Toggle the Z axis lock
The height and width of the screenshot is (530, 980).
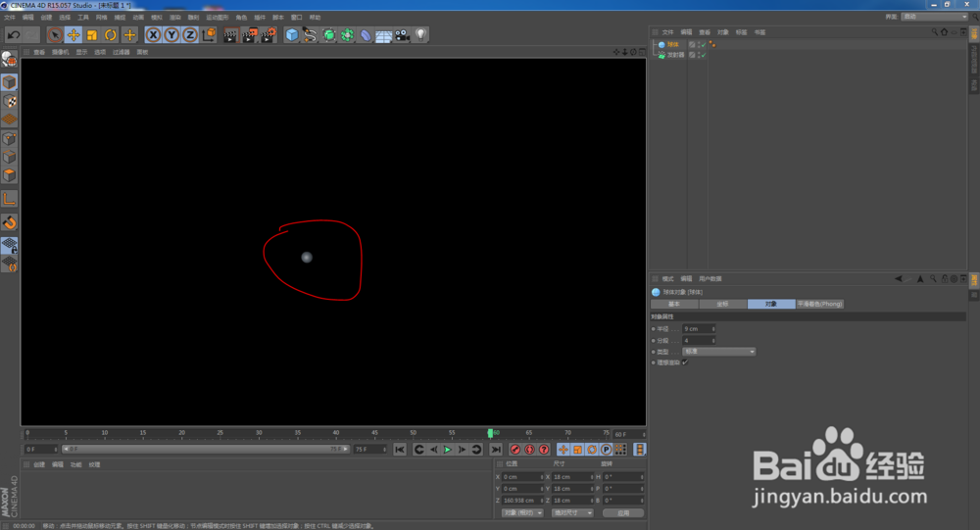[x=190, y=35]
